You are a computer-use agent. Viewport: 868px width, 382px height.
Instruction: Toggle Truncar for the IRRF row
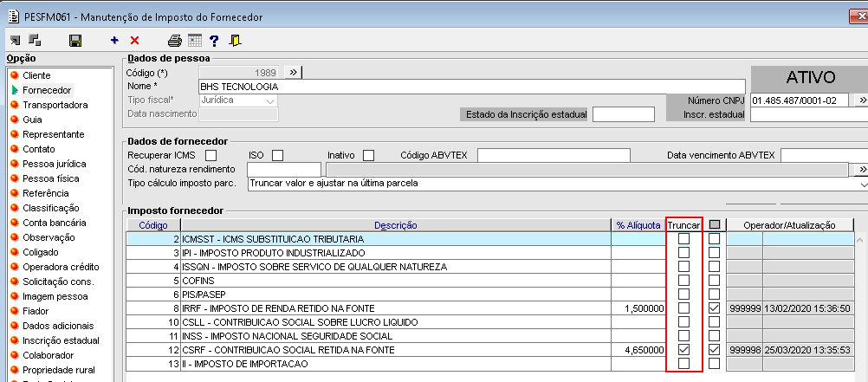pos(684,308)
